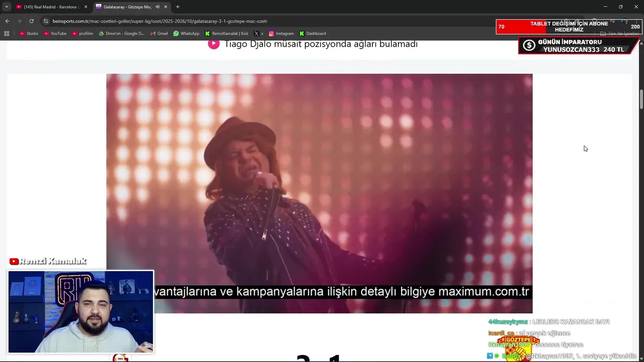The width and height of the screenshot is (644, 362).
Task: Reload the page with refresh icon
Action: tap(31, 21)
